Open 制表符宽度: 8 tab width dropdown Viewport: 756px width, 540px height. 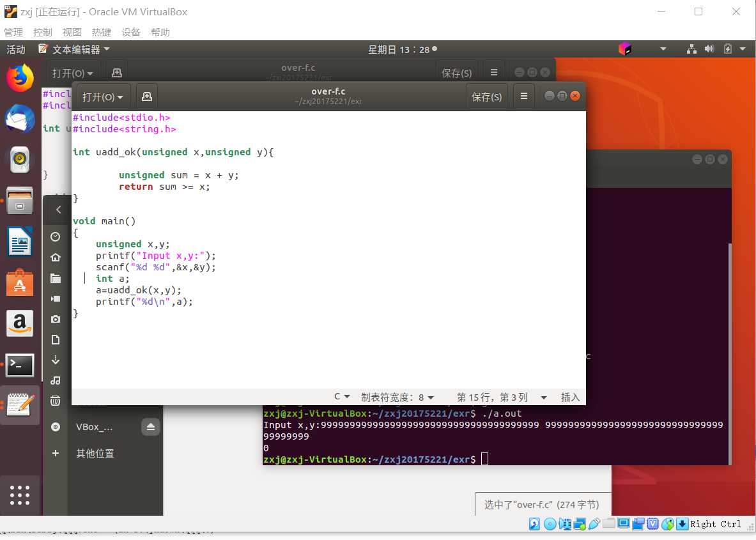point(397,397)
